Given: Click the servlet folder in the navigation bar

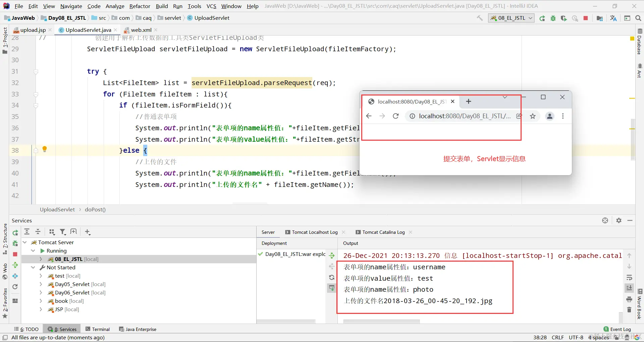Looking at the screenshot, I should [x=169, y=18].
